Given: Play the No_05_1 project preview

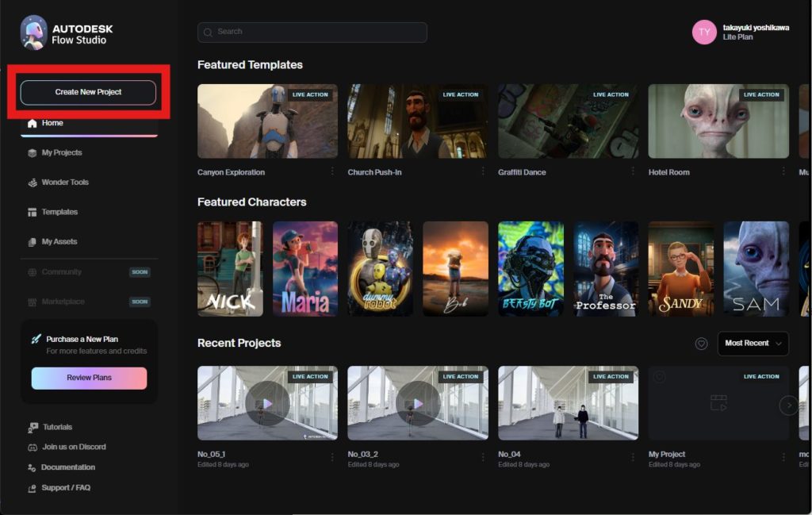Looking at the screenshot, I should [267, 403].
